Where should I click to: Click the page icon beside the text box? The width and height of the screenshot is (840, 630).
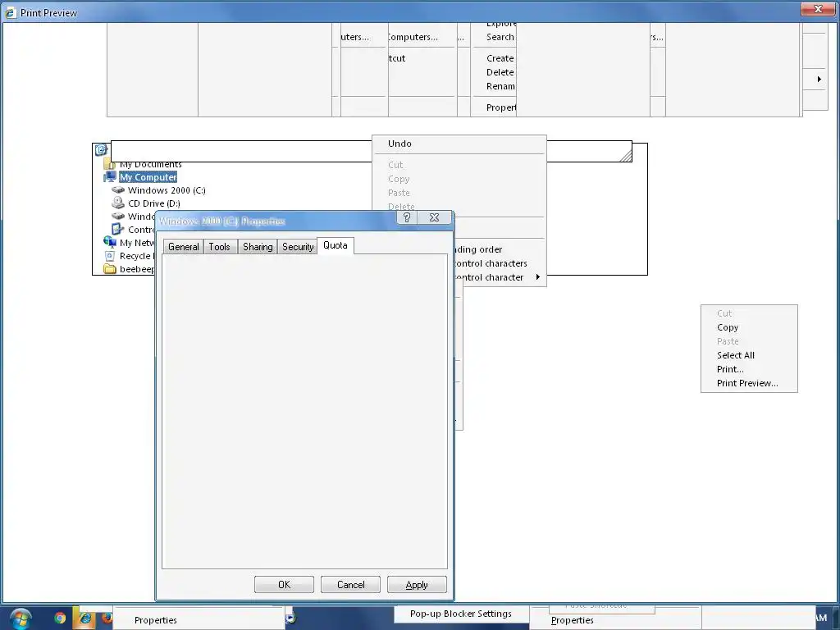[101, 150]
